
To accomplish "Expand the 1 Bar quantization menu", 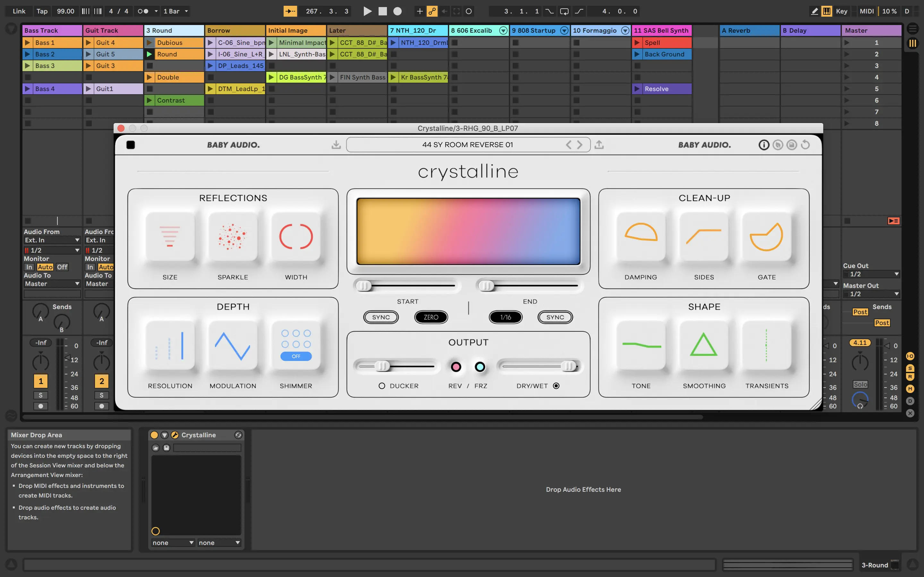I will coord(175,11).
